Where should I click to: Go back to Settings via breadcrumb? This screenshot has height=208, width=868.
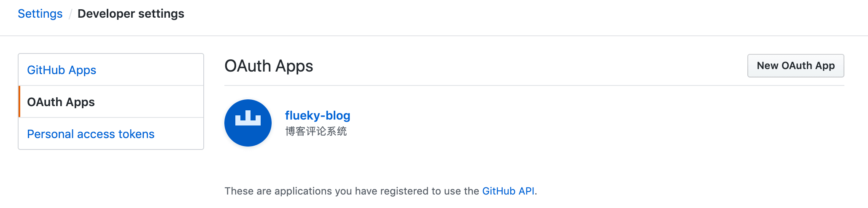(x=40, y=14)
